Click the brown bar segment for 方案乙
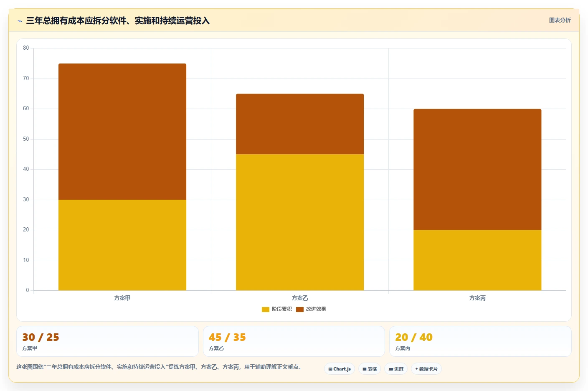Viewport: 588px width, 391px height. (x=300, y=124)
